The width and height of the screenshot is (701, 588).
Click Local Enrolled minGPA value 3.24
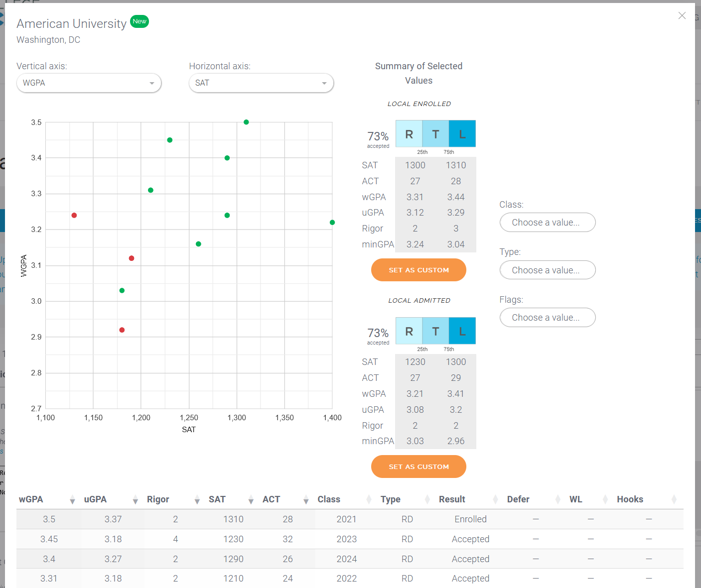click(415, 244)
